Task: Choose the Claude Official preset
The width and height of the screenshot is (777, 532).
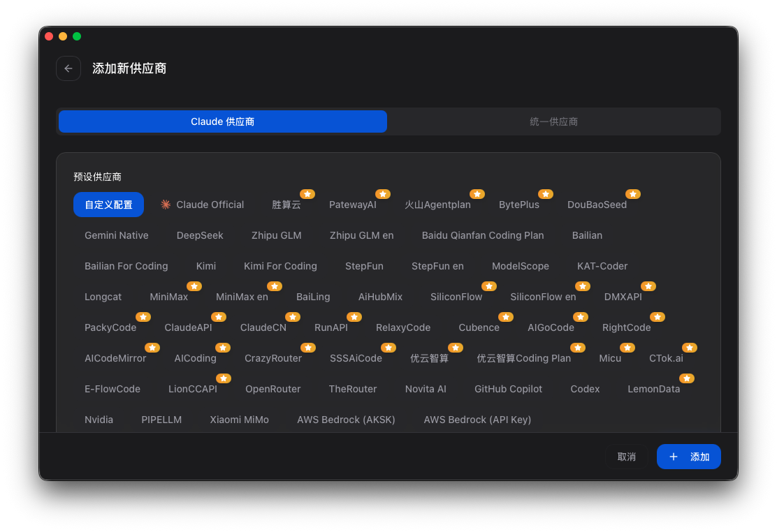Action: (202, 205)
